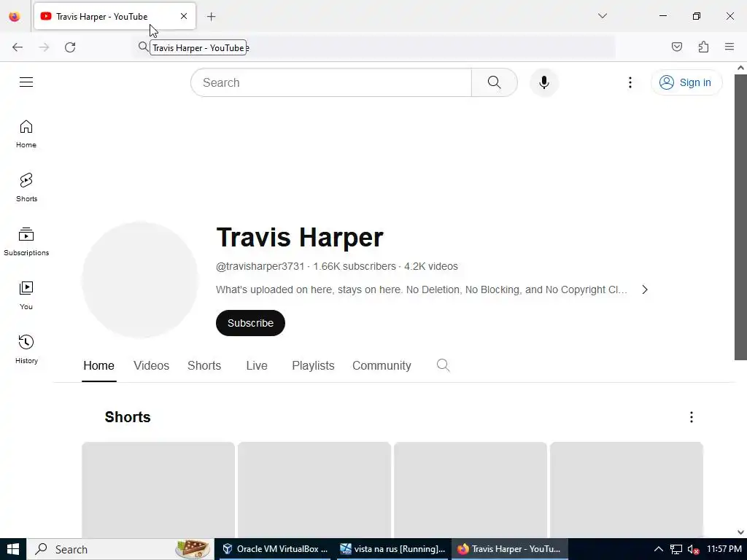Screen dimensions: 747x560
Task: Switch to the Videos tab
Action: (x=151, y=366)
